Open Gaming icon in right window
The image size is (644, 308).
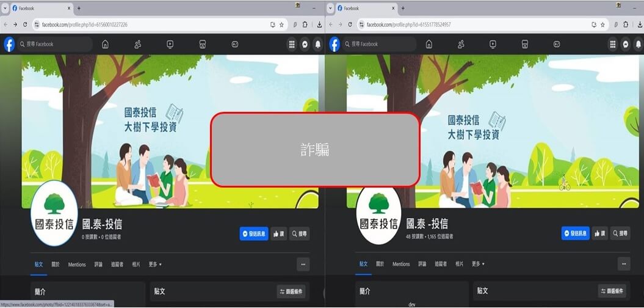557,45
